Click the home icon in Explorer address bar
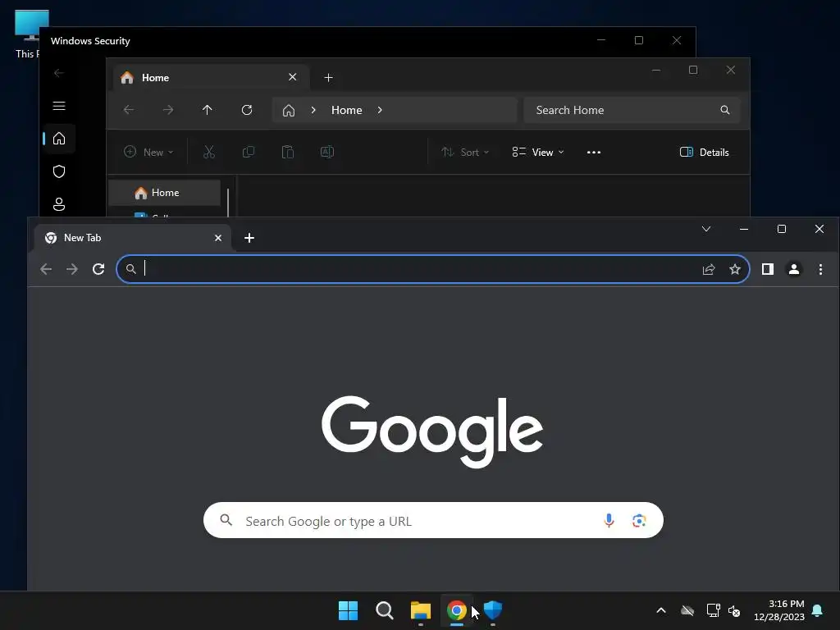This screenshot has height=630, width=840. point(289,111)
